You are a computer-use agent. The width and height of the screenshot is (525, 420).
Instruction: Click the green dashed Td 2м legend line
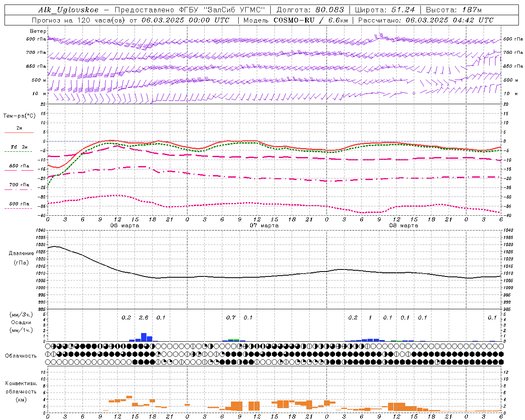tap(18, 152)
